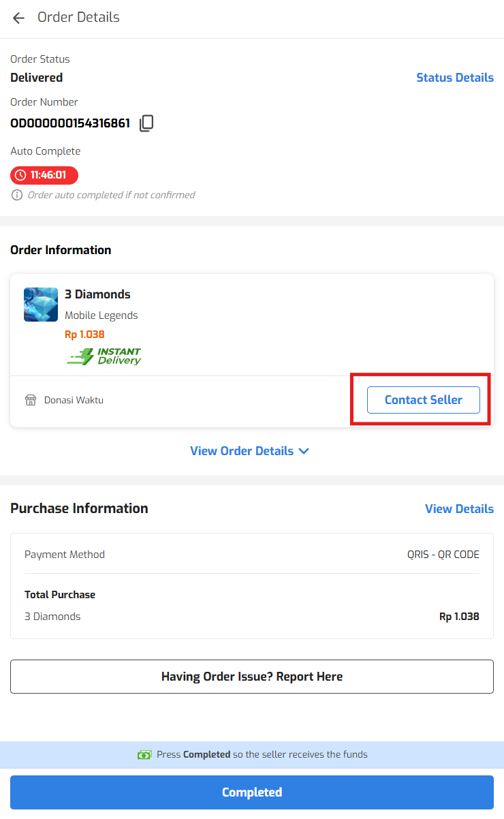This screenshot has width=504, height=819.
Task: Open the 3 Diamonds product thumbnail
Action: 41,305
